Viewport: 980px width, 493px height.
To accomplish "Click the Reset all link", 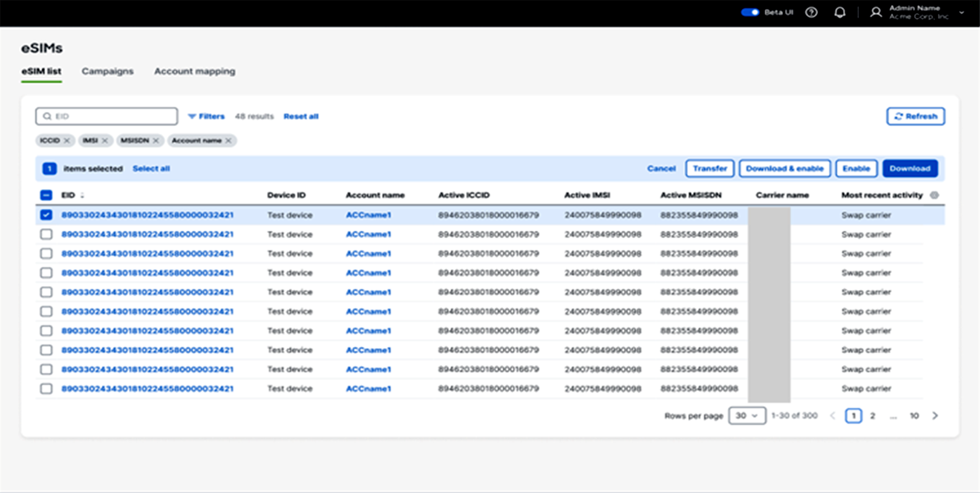I will 301,116.
